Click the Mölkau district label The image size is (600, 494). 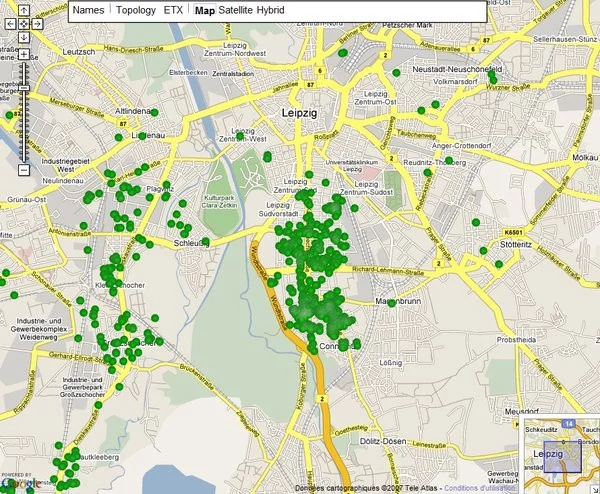[585, 158]
